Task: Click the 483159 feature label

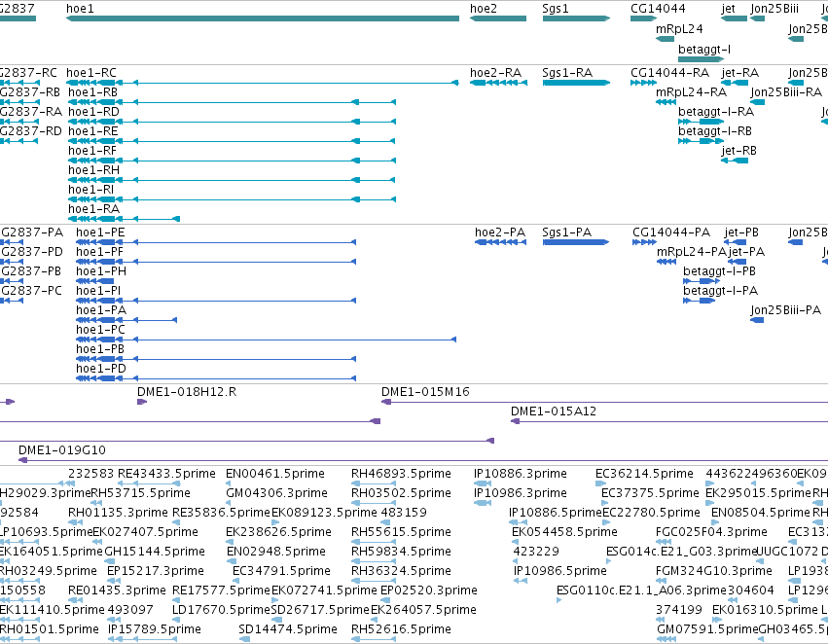Action: click(x=404, y=513)
